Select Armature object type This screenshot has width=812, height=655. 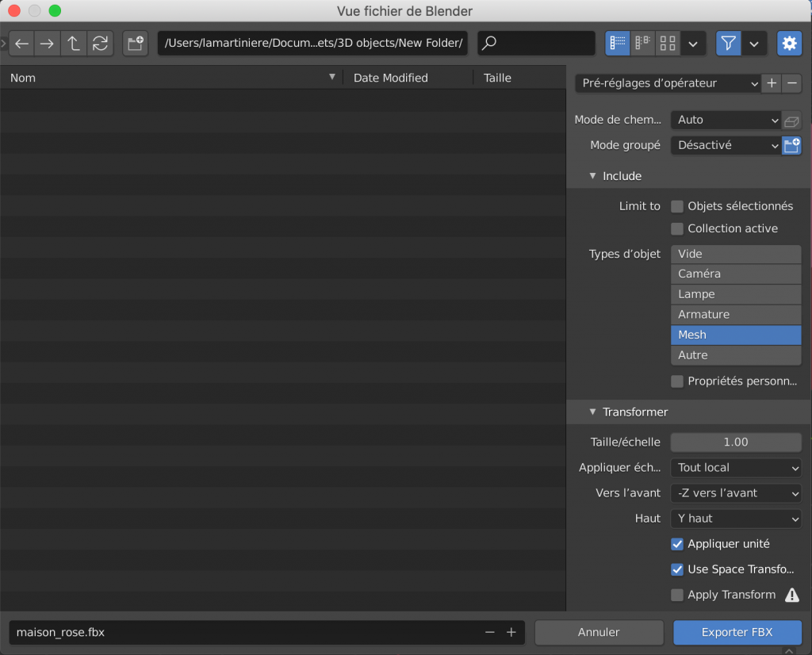736,315
